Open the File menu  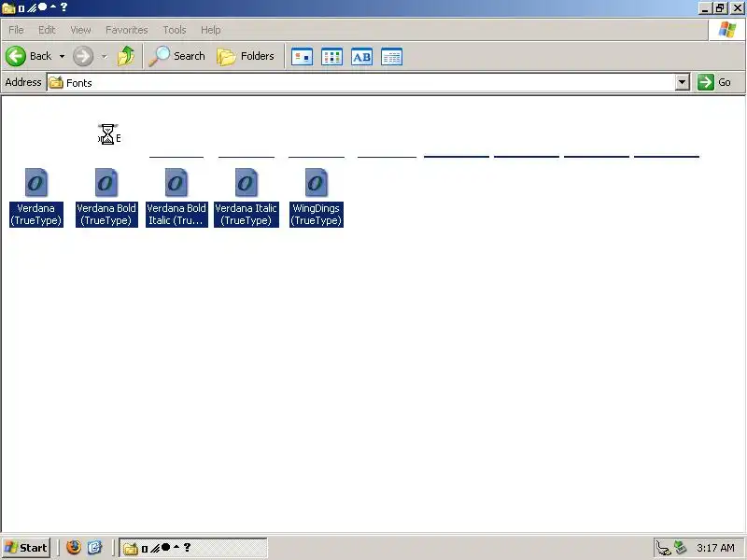click(16, 30)
